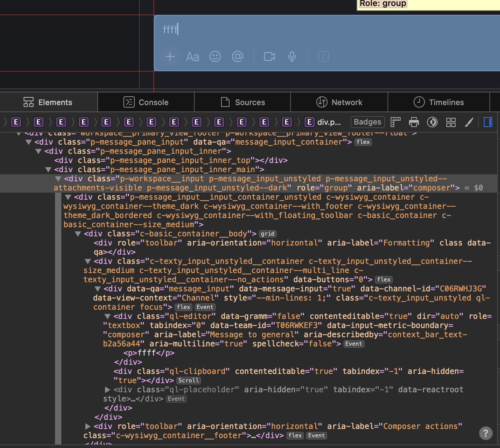The height and width of the screenshot is (448, 500).
Task: Toggle the Badges button in the inspector toolbar
Action: click(367, 122)
